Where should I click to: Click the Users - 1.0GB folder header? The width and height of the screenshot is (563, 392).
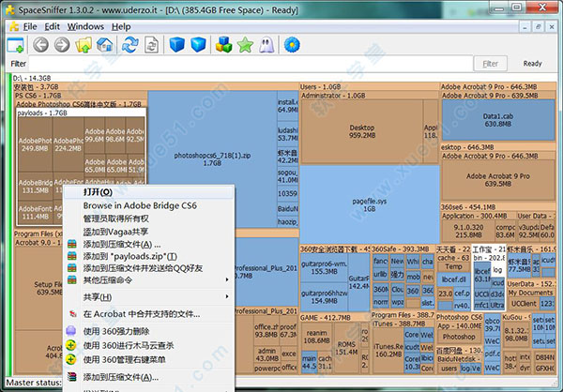pos(370,87)
